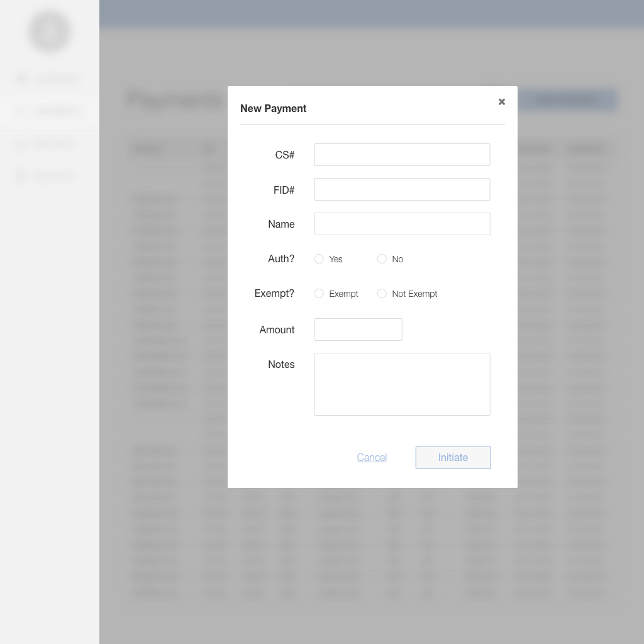The image size is (644, 644).
Task: Select No for Auth
Action: click(382, 258)
